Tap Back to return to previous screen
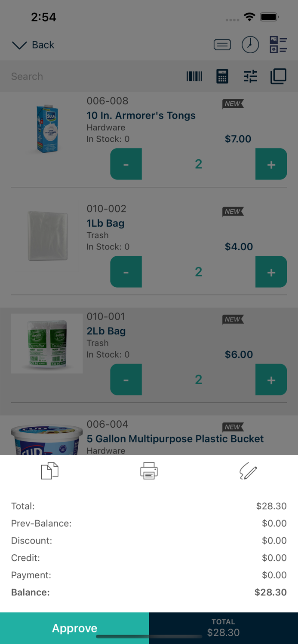This screenshot has height=644, width=298. (42, 45)
